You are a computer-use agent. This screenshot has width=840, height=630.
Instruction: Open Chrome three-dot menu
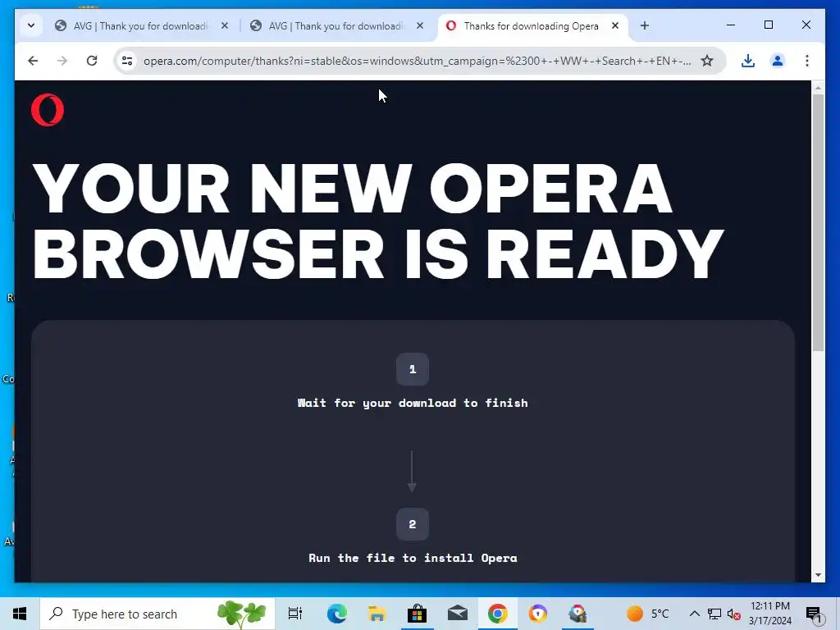pos(807,61)
